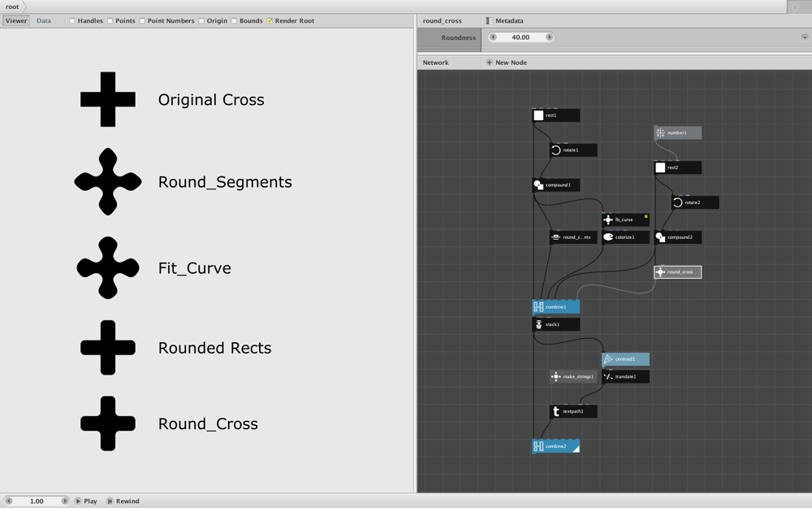This screenshot has width=812, height=508.
Task: Decrease the frame number with left arrow
Action: point(8,501)
